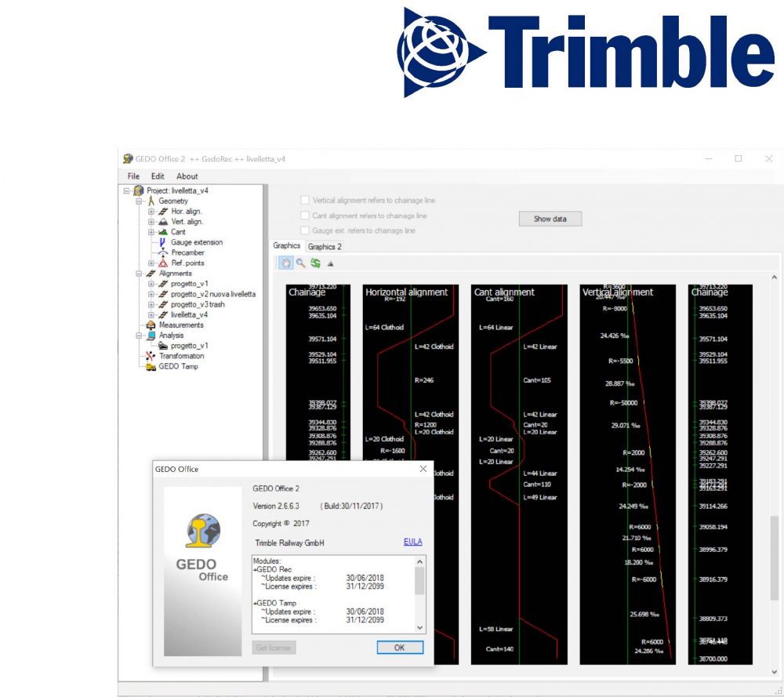784x697 pixels.
Task: Switch to the Graphics 2 tab
Action: pos(325,246)
